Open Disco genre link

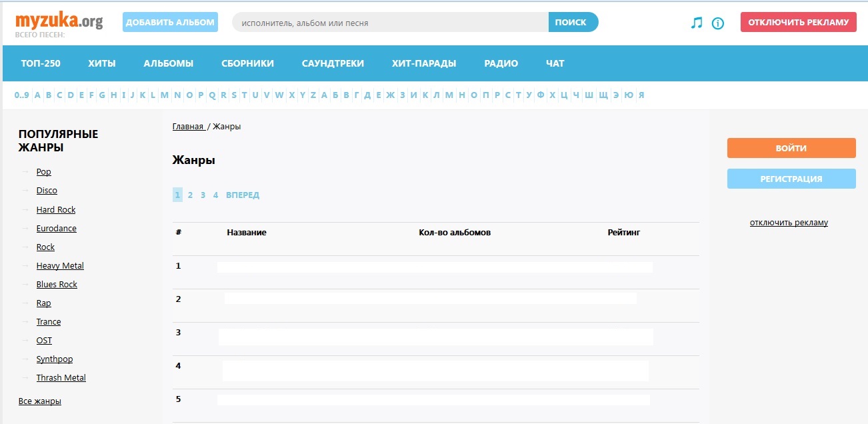[x=47, y=191]
